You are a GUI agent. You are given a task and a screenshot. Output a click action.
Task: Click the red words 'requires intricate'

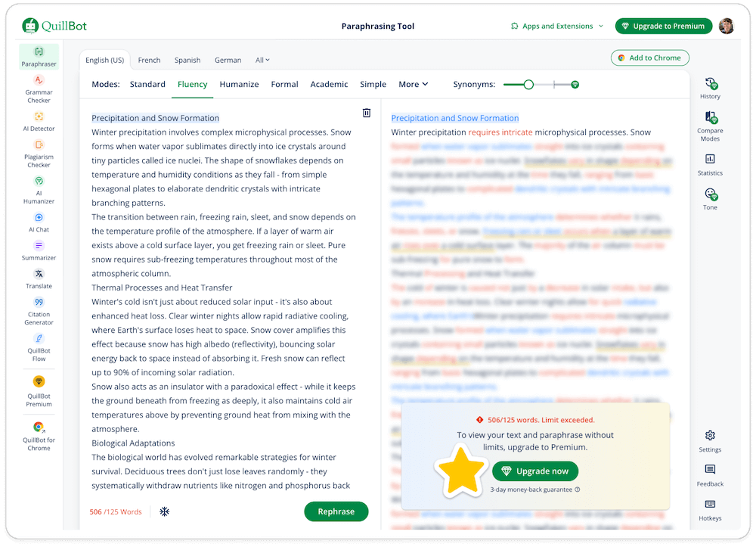click(500, 132)
